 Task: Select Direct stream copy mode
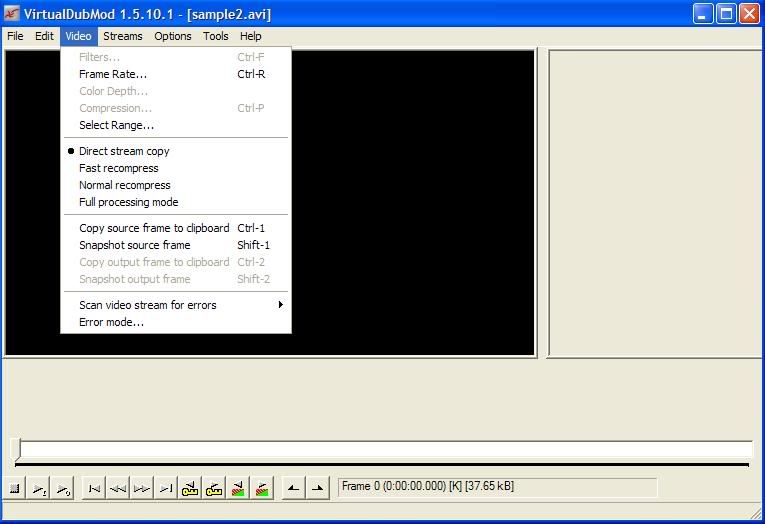pyautogui.click(x=176, y=151)
